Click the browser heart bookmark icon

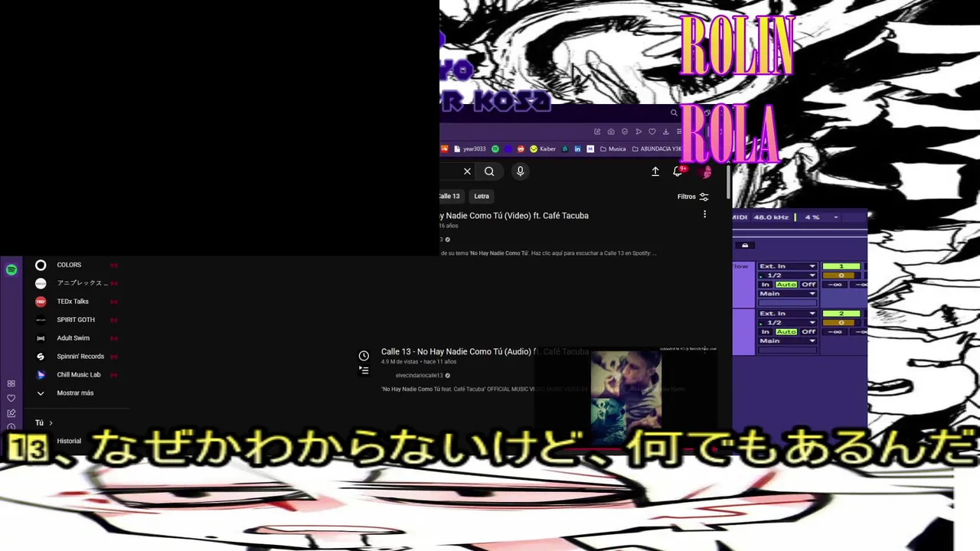[652, 132]
